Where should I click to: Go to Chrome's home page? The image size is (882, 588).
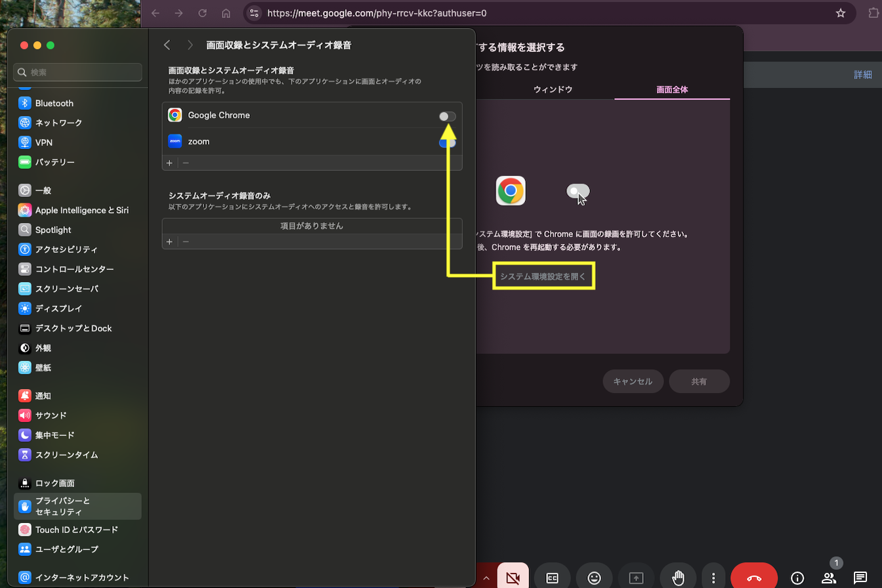click(x=226, y=13)
